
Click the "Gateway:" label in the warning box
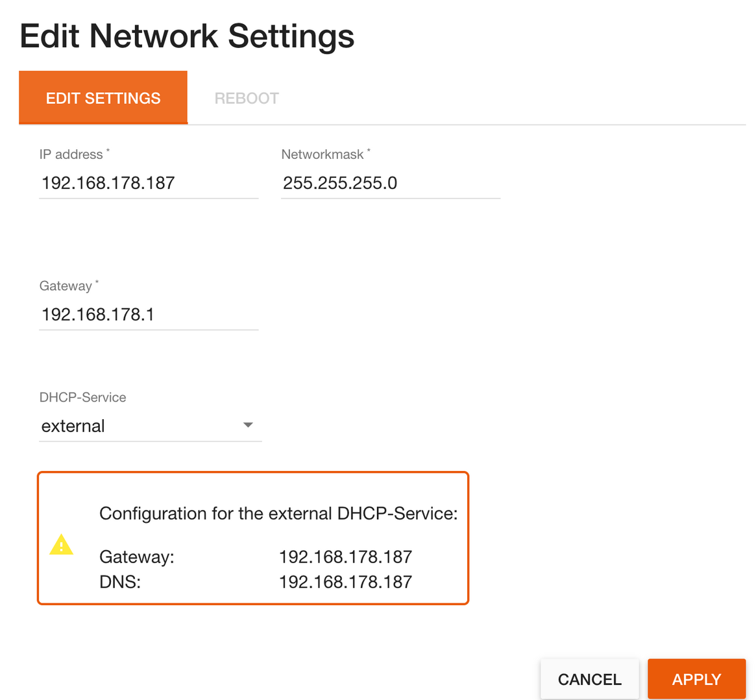137,557
